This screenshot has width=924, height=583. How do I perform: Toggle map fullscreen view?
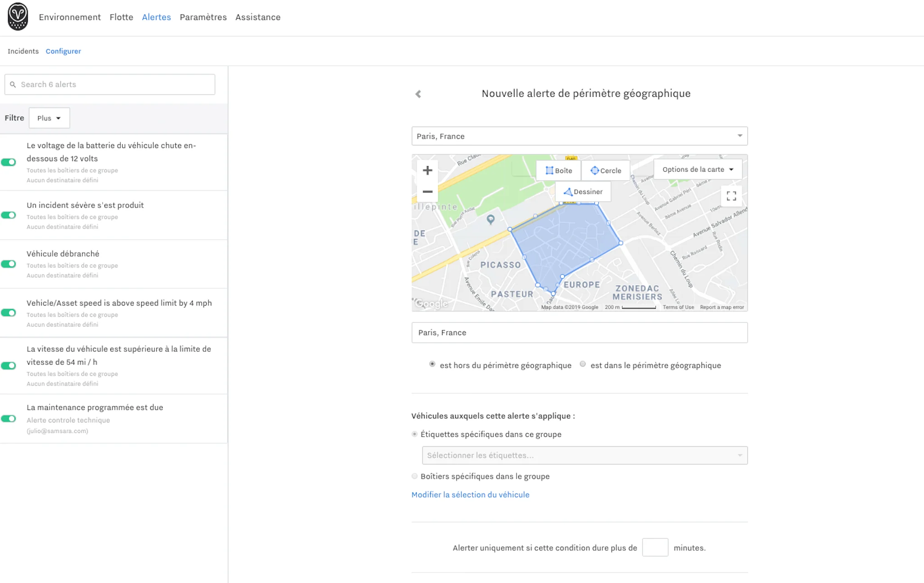(731, 196)
